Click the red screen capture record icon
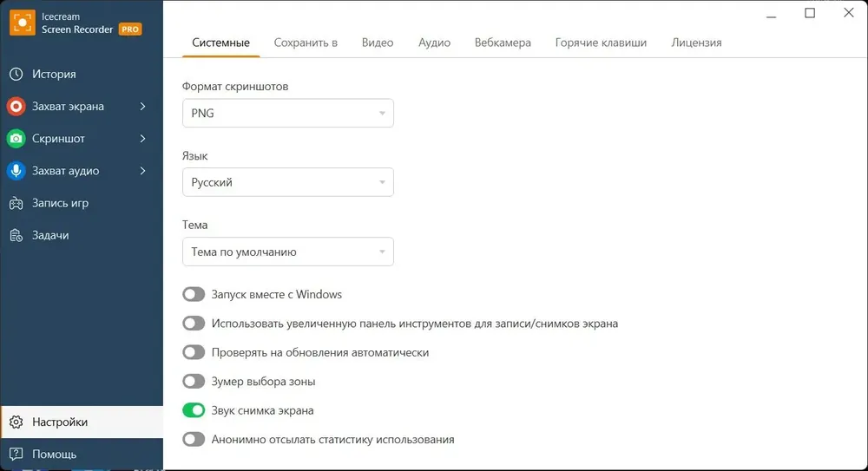This screenshot has width=868, height=471. click(x=16, y=107)
